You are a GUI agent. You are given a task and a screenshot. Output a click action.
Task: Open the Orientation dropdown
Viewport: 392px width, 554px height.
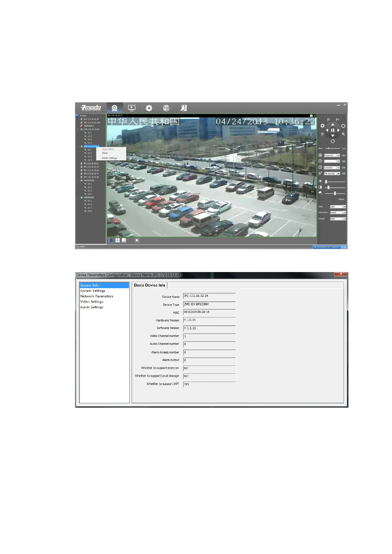click(x=344, y=213)
